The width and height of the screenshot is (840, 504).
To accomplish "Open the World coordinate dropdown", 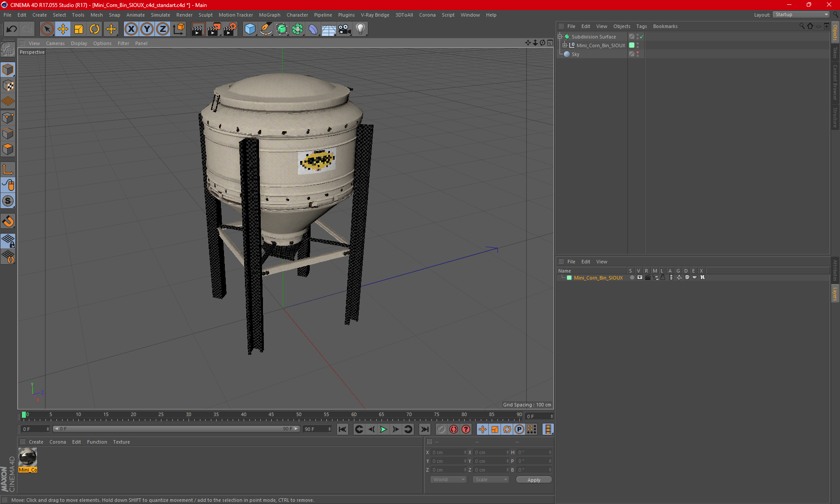I will pyautogui.click(x=448, y=479).
